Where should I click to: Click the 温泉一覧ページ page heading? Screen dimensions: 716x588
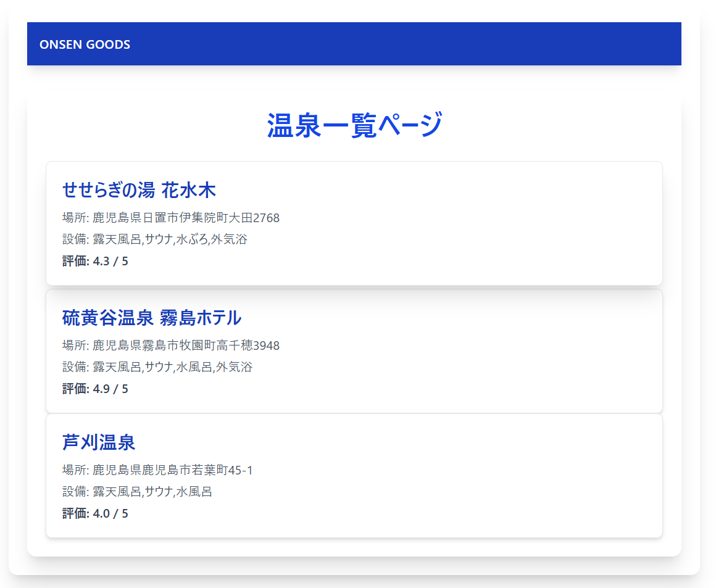[354, 125]
